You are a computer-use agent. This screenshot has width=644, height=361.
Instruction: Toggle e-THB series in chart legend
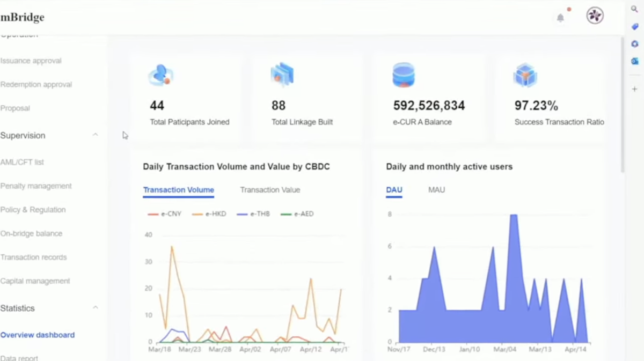click(x=254, y=214)
